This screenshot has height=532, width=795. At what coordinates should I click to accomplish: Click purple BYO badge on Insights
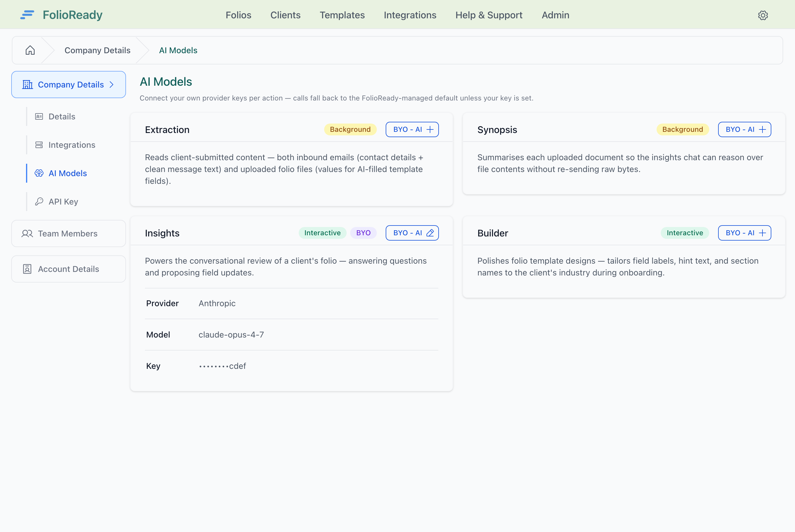click(363, 233)
